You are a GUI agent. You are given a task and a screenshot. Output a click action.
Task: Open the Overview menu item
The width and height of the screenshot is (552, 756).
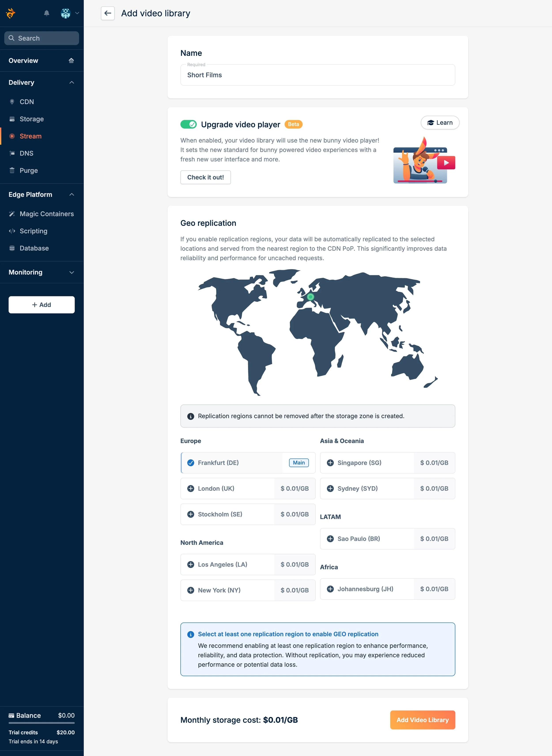(x=23, y=60)
